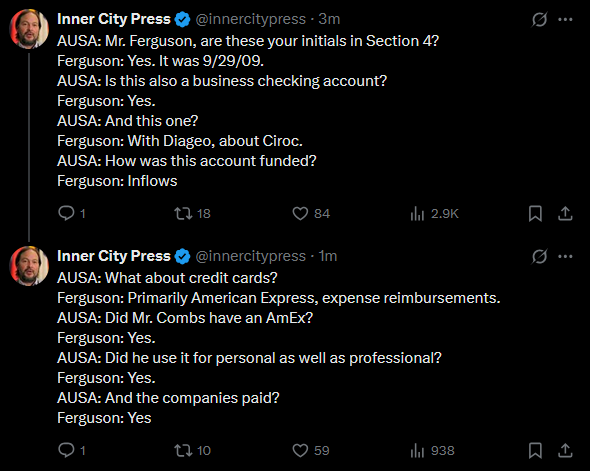The width and height of the screenshot is (590, 471).
Task: Share the second tweet via share icon
Action: point(565,450)
